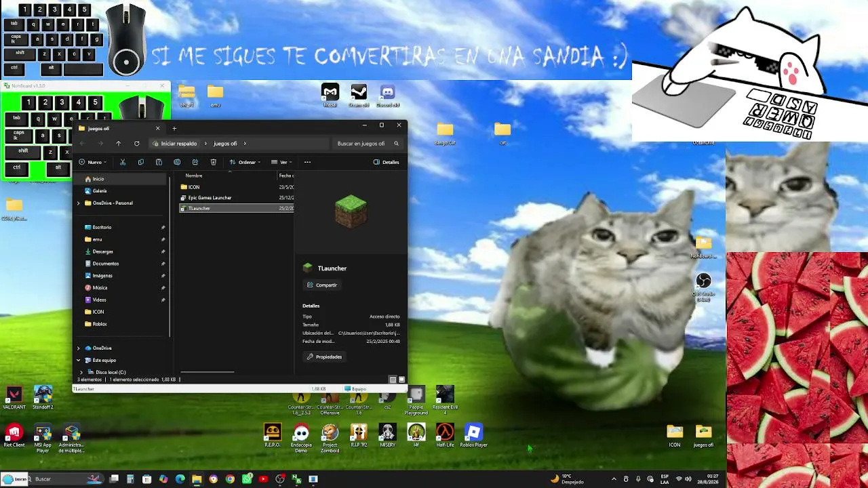
Task: Select the Endacopia Demo desktop icon
Action: tap(301, 439)
